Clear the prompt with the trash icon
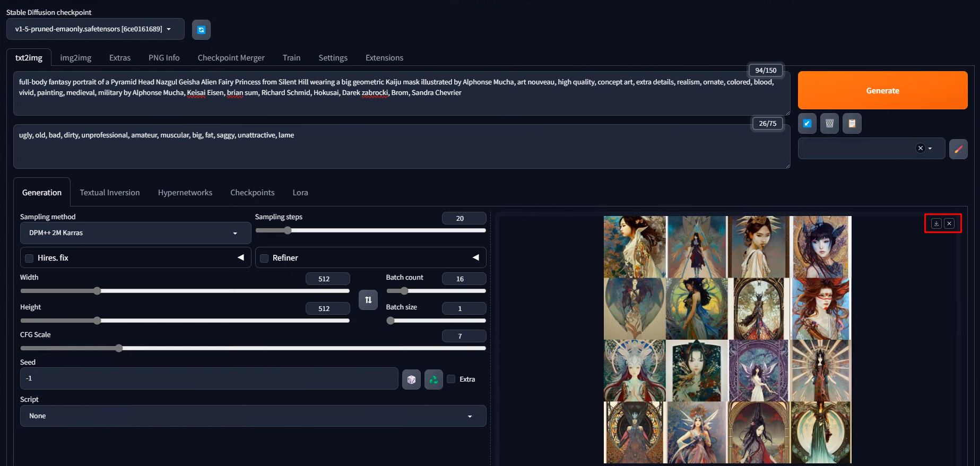 tap(830, 124)
